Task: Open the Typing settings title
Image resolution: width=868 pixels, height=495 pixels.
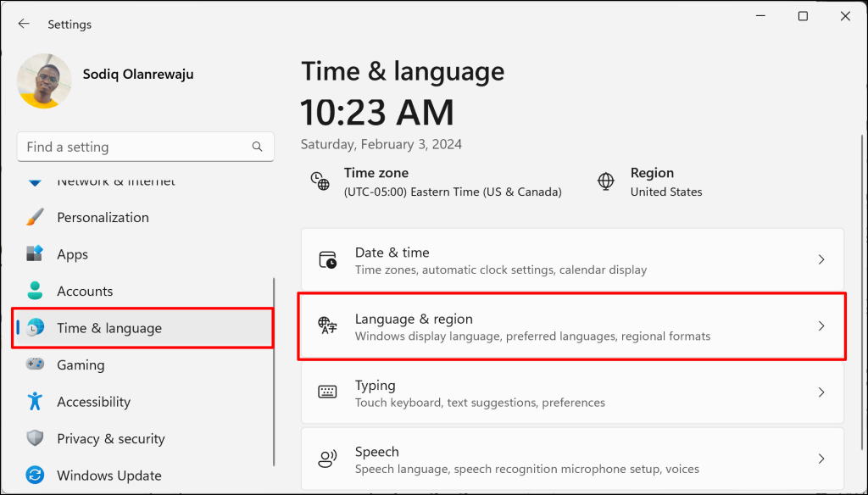Action: (x=375, y=386)
